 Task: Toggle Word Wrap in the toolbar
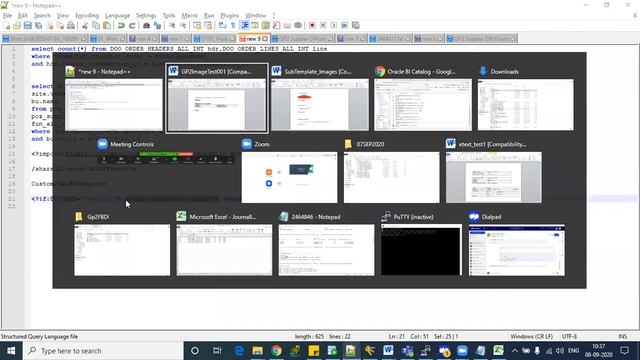click(x=222, y=26)
